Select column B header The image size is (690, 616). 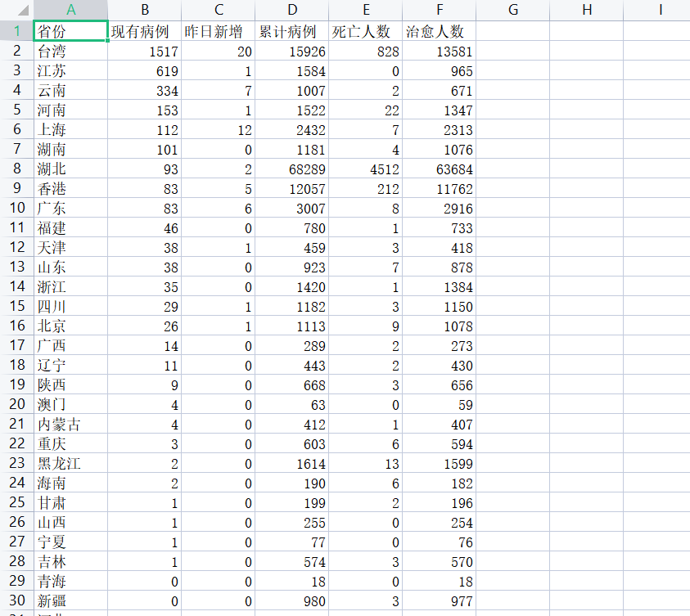point(145,10)
